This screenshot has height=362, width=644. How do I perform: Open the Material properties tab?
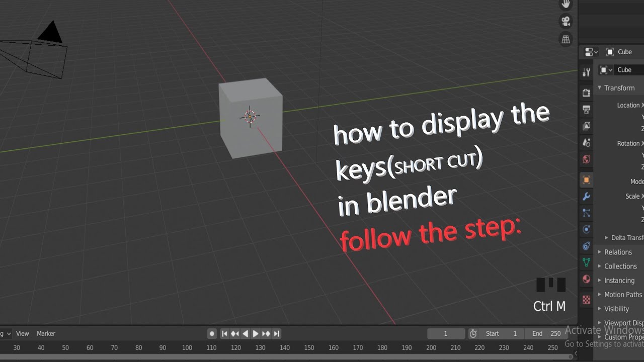tap(586, 279)
